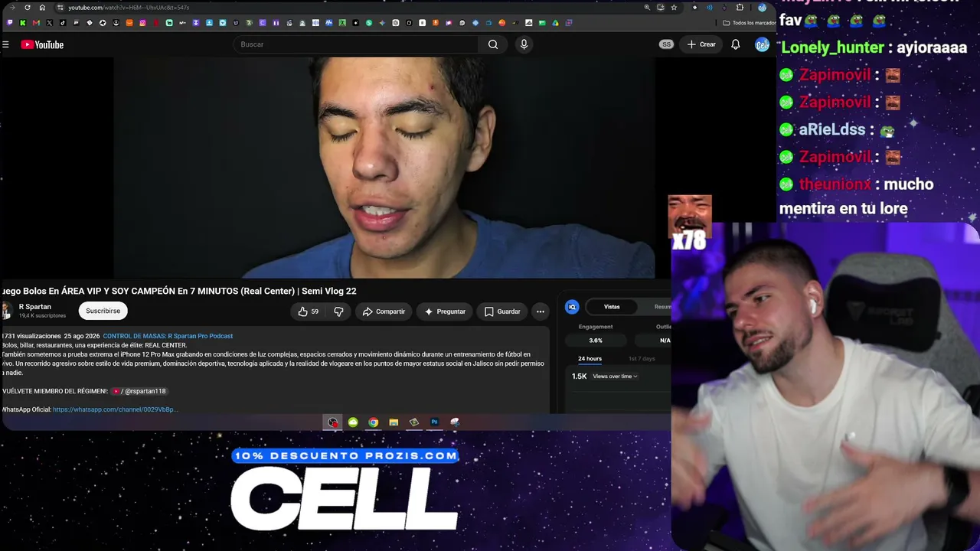Click the 1731 visualizaciones text
Screen dimensions: 980x551
point(31,336)
